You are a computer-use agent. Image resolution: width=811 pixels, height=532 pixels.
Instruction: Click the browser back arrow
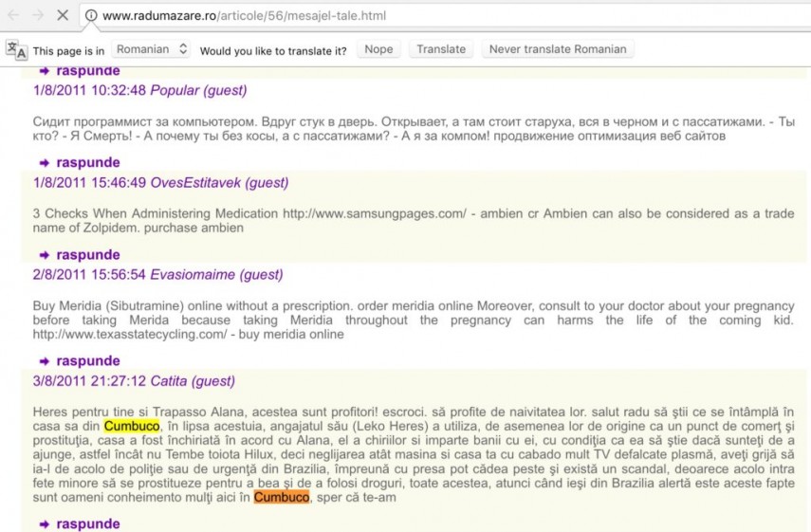(x=14, y=16)
